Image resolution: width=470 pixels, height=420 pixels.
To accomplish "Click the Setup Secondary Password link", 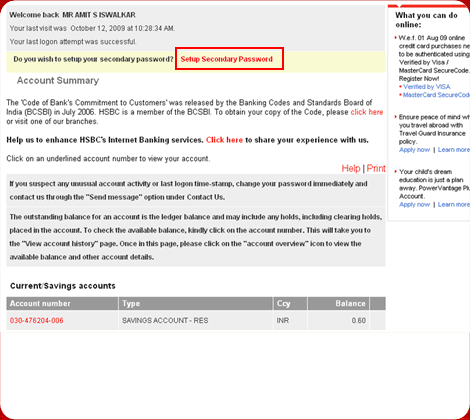I will point(227,59).
